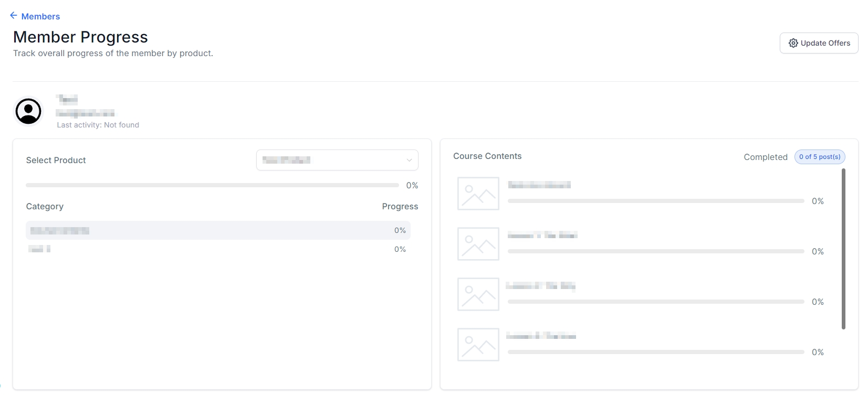868x395 pixels.
Task: Click the overall product progress bar
Action: pos(212,185)
